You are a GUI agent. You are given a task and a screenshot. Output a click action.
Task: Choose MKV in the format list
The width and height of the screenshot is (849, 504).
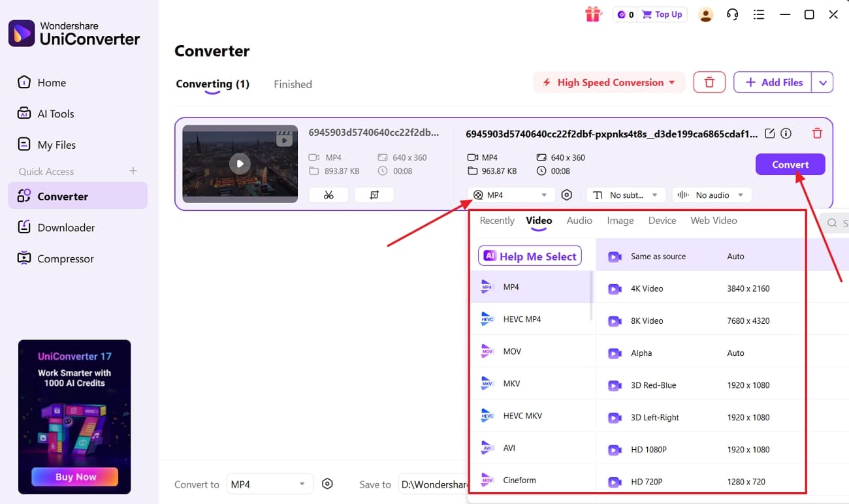pos(530,383)
